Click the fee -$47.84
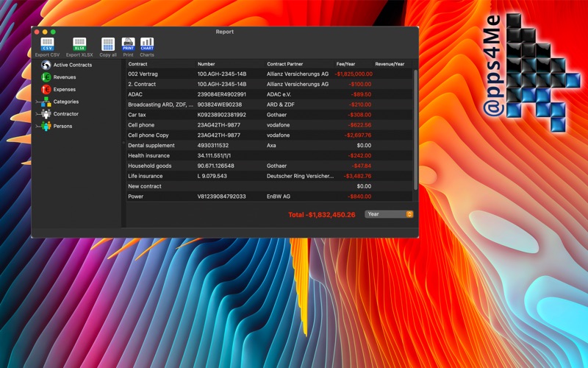 [x=362, y=166]
